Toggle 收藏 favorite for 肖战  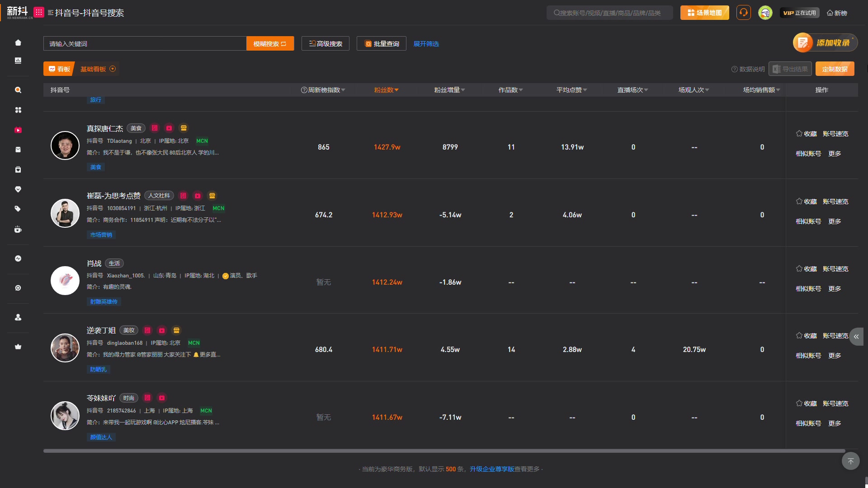click(x=807, y=269)
